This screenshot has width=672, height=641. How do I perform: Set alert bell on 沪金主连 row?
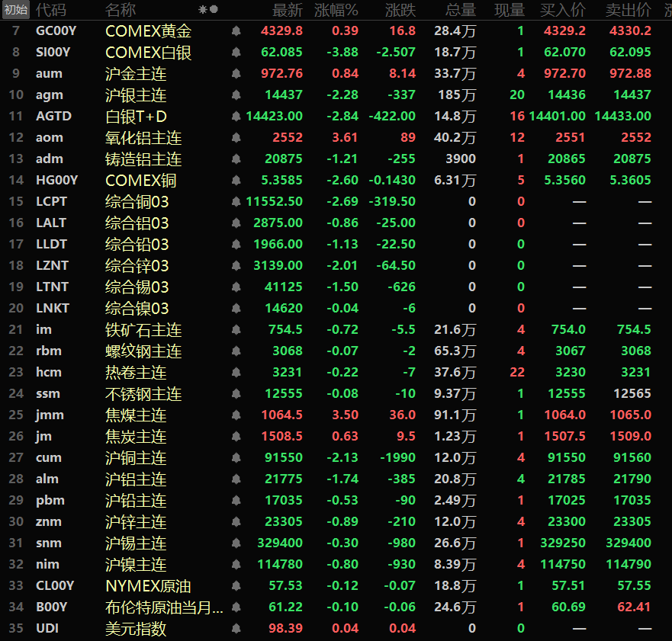[236, 74]
